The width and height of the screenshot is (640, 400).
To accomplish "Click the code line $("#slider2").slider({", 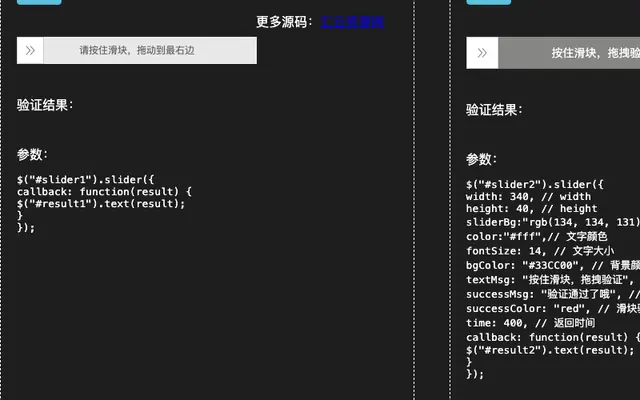I will tap(535, 184).
